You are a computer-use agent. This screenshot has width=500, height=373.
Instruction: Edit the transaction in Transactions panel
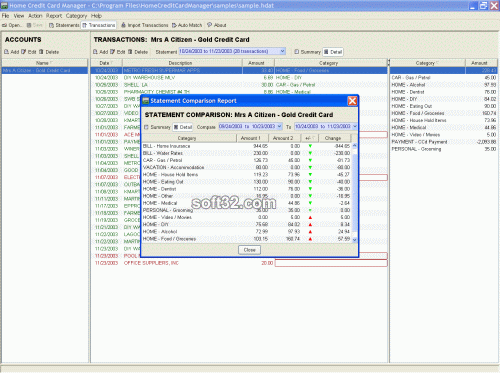click(118, 52)
